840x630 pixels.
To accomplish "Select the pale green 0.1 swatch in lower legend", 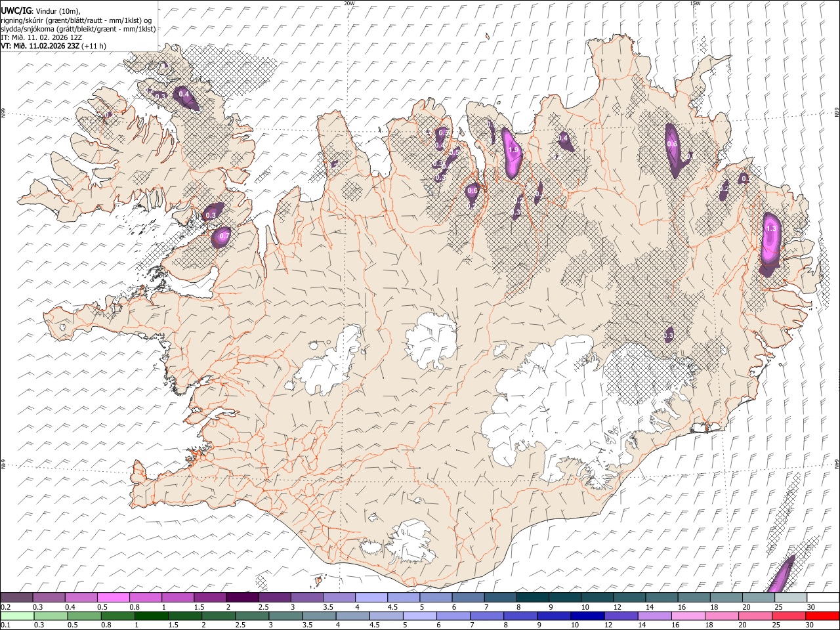I will point(18,616).
